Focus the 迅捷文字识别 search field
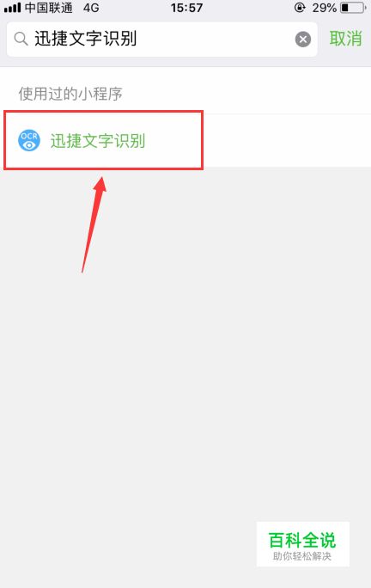This screenshot has width=371, height=588. point(162,39)
